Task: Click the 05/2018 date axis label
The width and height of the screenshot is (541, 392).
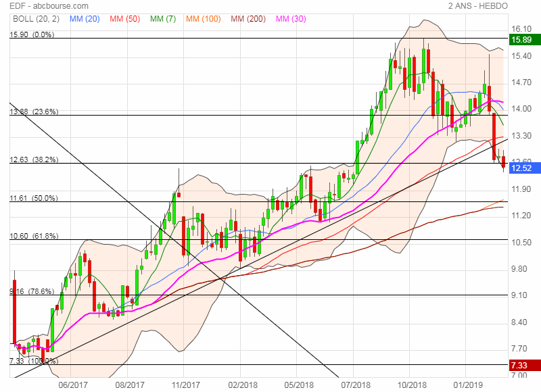Action: coord(299,385)
